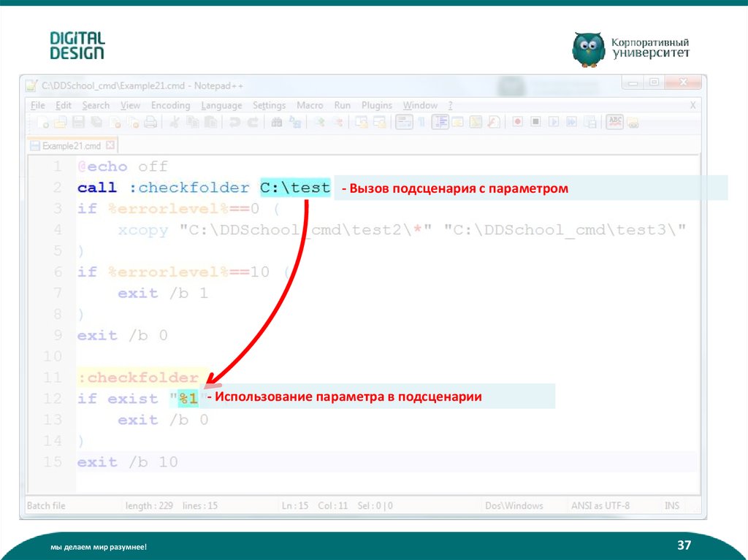Click the Save file toolbar icon
This screenshot has width=748, height=560.
[78, 123]
